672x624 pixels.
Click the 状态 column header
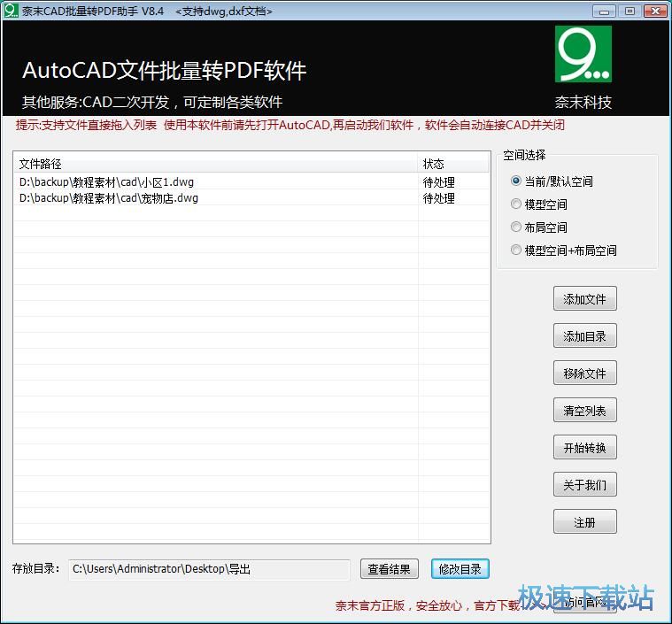pos(453,163)
